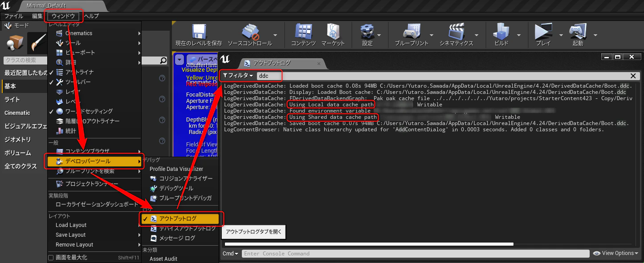Open ブループリントデバッガ from the submenu

[185, 198]
